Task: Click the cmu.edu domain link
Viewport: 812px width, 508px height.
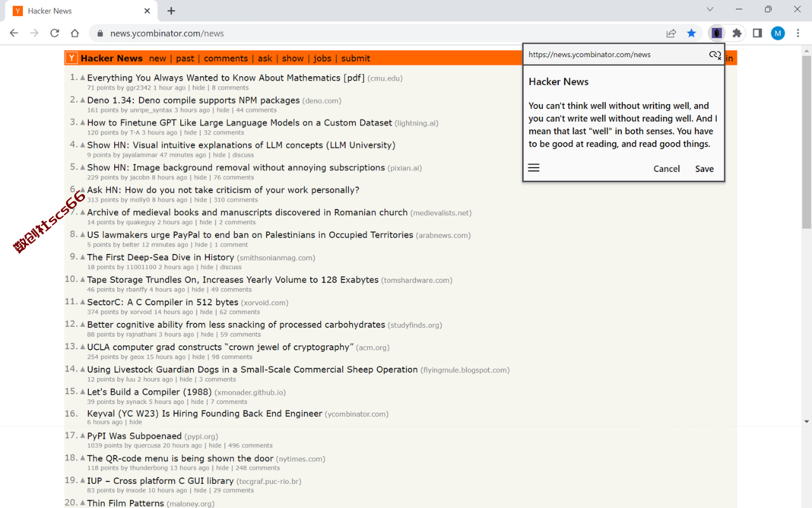Action: click(x=385, y=79)
